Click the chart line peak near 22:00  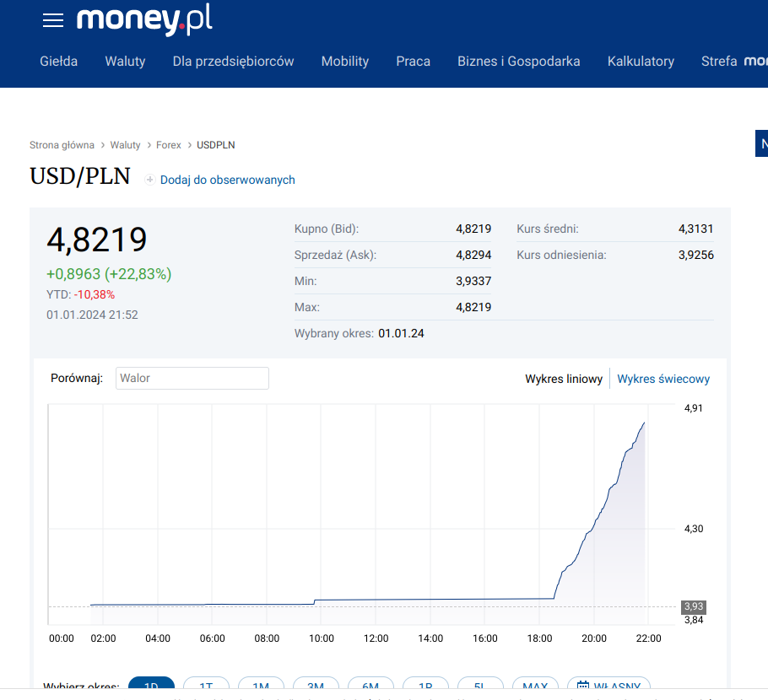645,423
